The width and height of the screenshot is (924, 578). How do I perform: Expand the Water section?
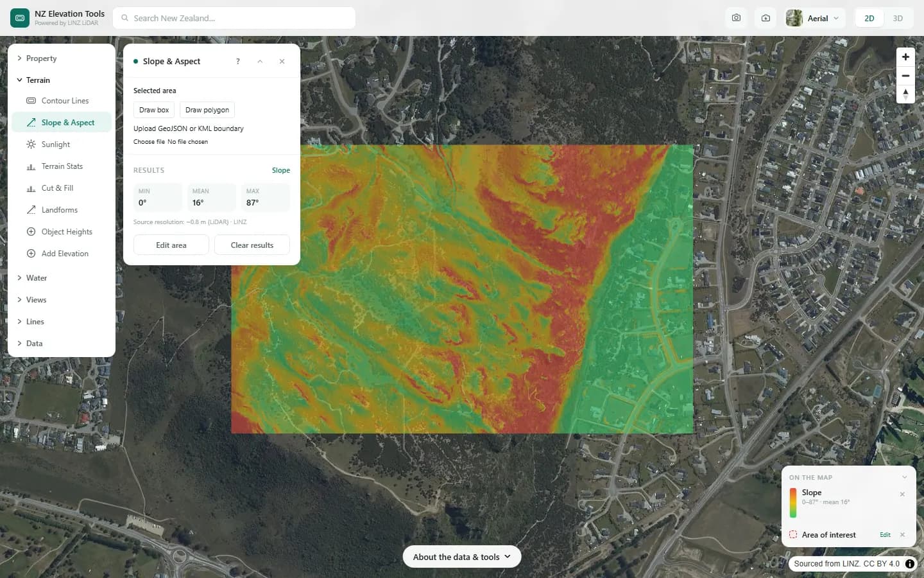(x=62, y=278)
